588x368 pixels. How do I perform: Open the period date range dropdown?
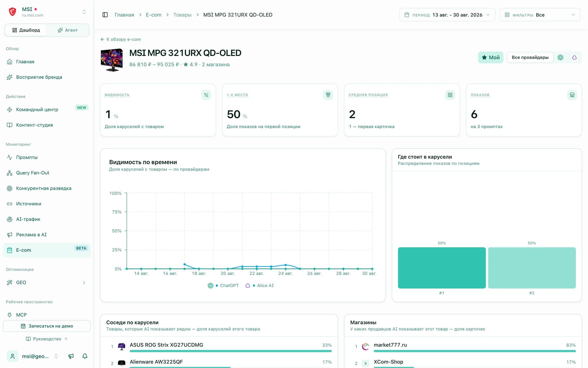click(447, 15)
